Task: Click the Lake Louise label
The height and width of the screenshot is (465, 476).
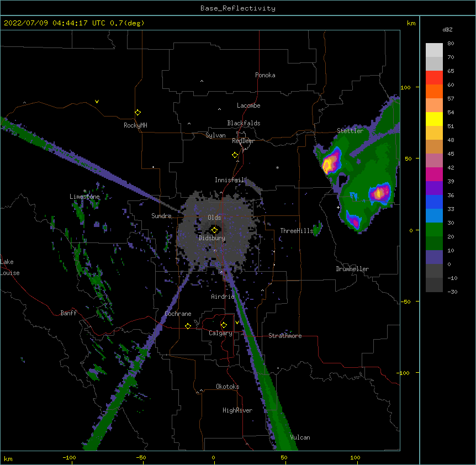Action: (x=10, y=267)
